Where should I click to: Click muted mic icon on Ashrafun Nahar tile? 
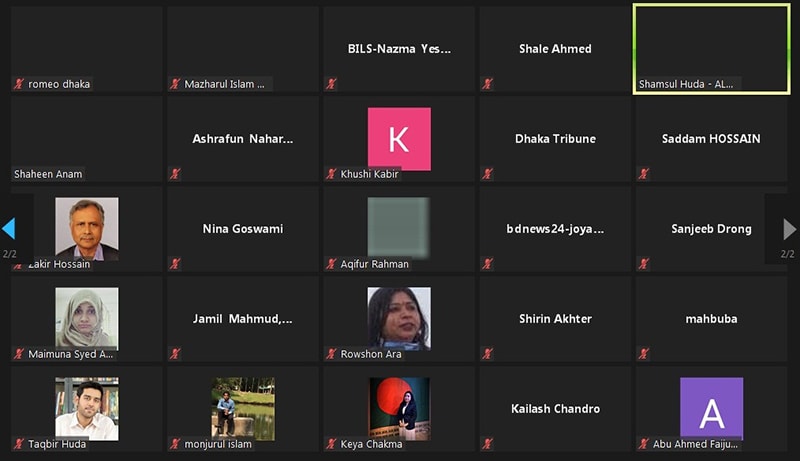175,174
